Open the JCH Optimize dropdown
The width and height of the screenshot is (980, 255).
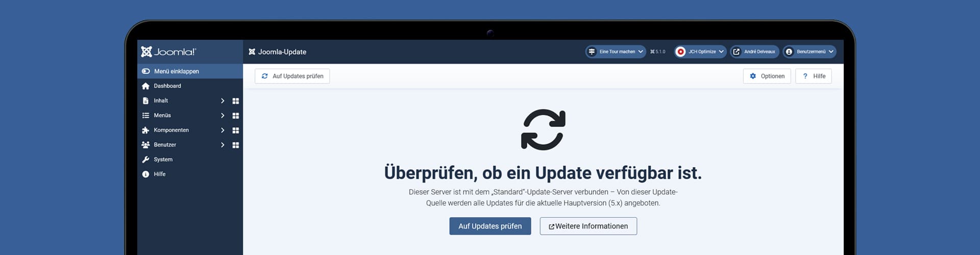(x=700, y=52)
